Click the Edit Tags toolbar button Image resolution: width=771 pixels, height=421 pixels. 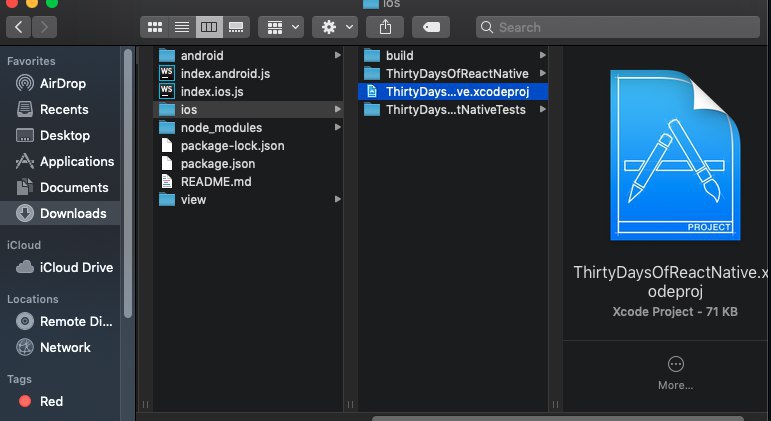point(431,27)
